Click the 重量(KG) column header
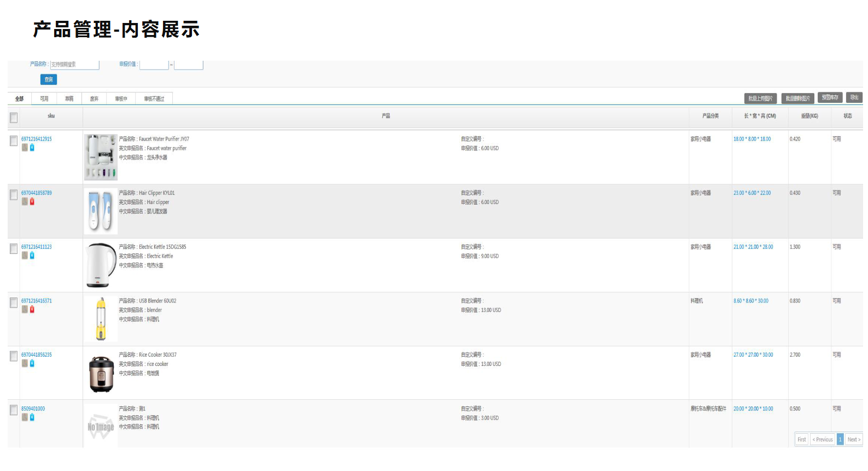Viewport: 868px width, 471px height. coord(809,116)
